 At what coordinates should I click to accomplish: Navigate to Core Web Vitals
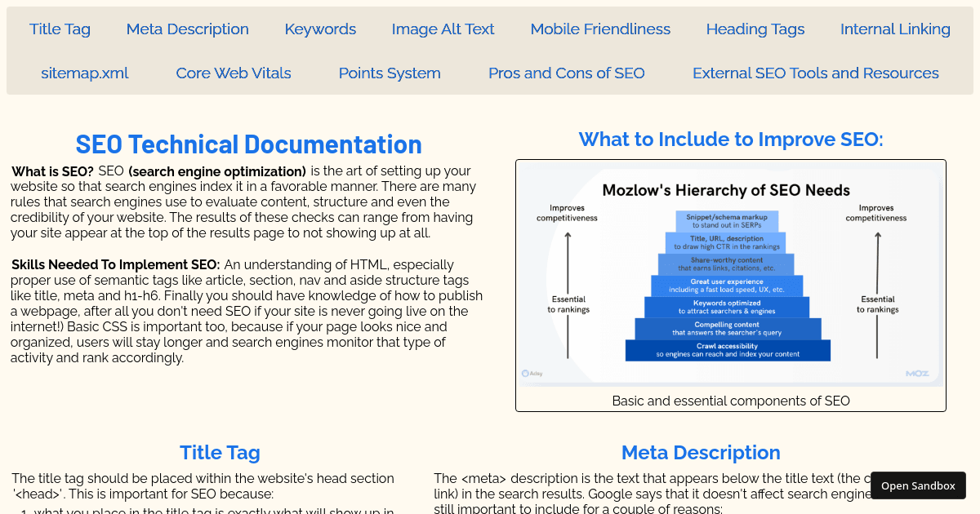pos(234,73)
